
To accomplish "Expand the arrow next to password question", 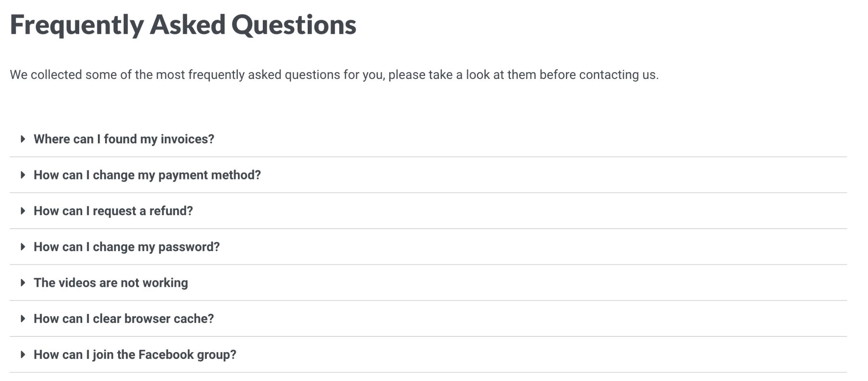I will 23,247.
